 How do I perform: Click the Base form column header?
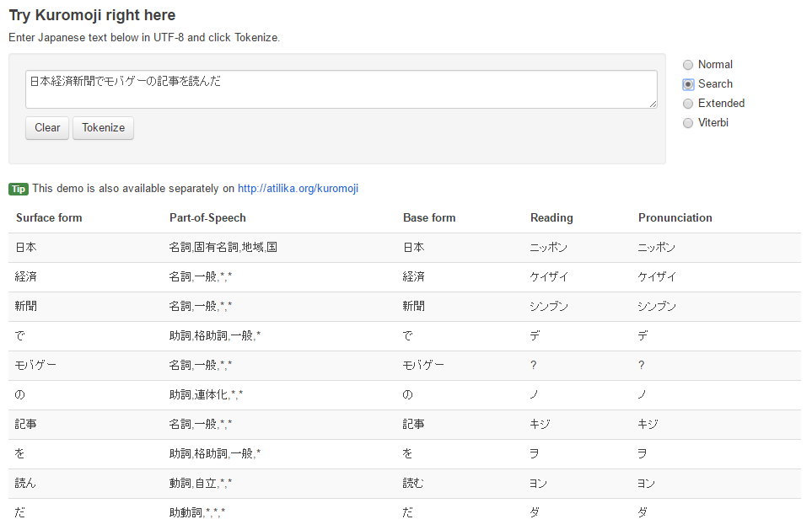429,218
